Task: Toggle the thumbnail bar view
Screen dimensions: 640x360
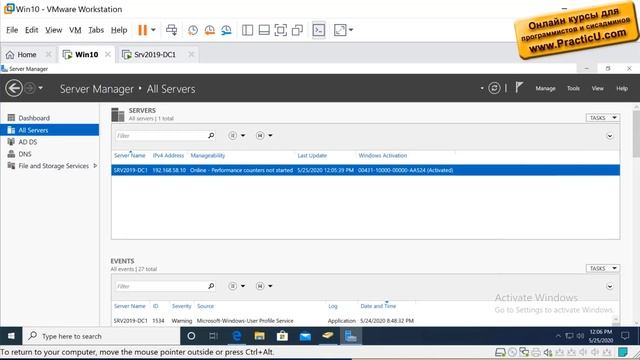Action: (264, 30)
